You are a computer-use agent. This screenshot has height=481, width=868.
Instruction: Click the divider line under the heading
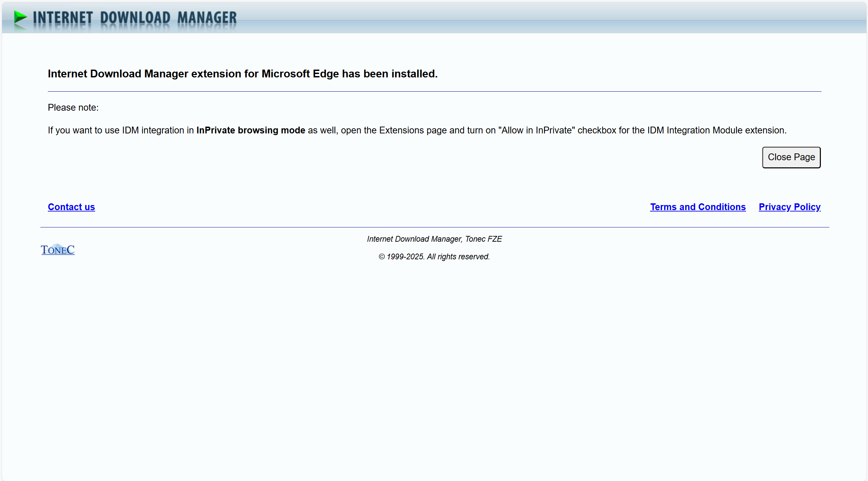(434, 91)
